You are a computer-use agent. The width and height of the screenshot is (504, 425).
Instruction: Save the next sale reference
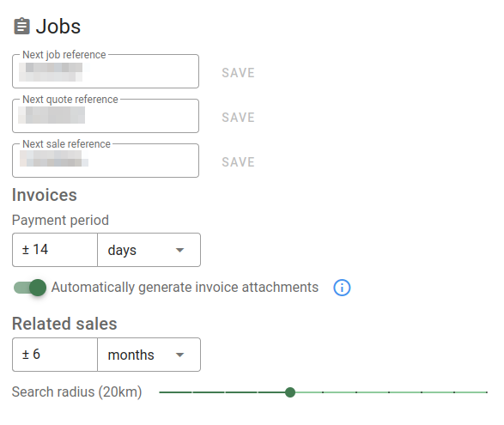238,162
